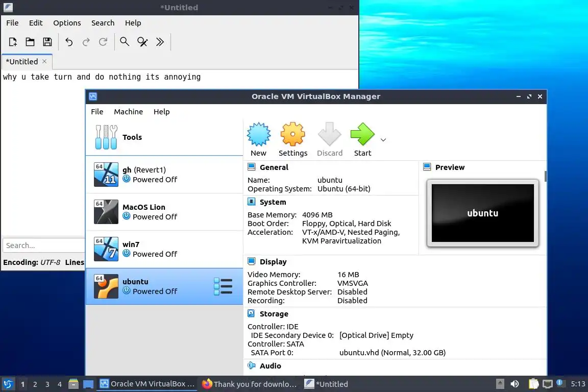Select the win7 virtual machine
The height and width of the screenshot is (392, 588).
(x=164, y=249)
